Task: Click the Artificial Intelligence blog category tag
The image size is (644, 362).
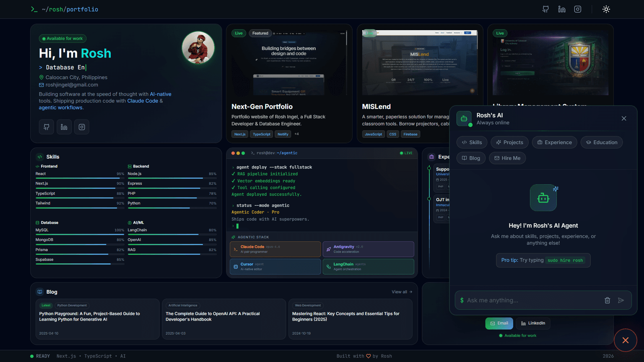Action: (183, 305)
